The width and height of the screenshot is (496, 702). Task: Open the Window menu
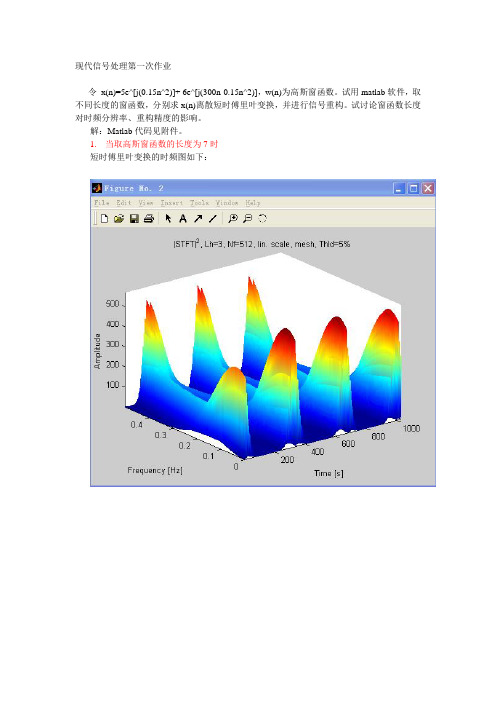227,203
